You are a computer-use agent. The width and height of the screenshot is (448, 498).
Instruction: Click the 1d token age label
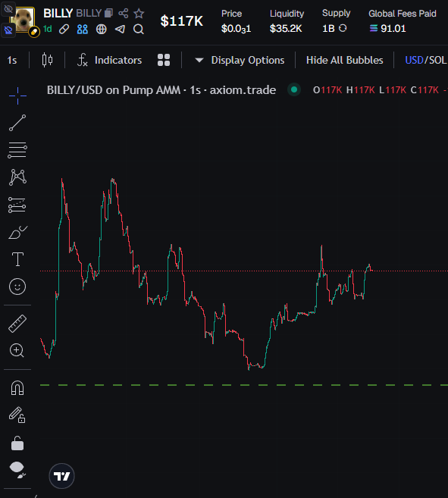47,30
